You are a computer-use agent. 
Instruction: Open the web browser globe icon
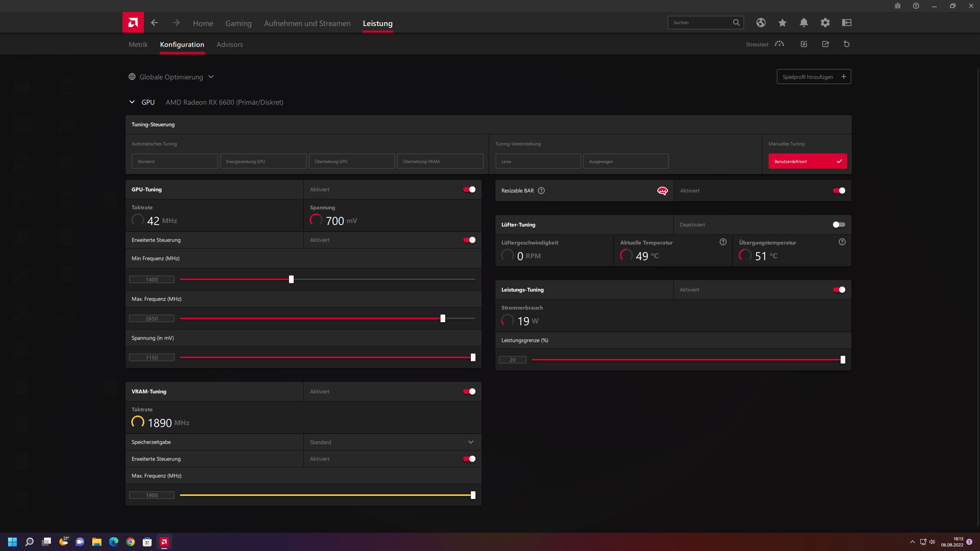click(x=761, y=23)
